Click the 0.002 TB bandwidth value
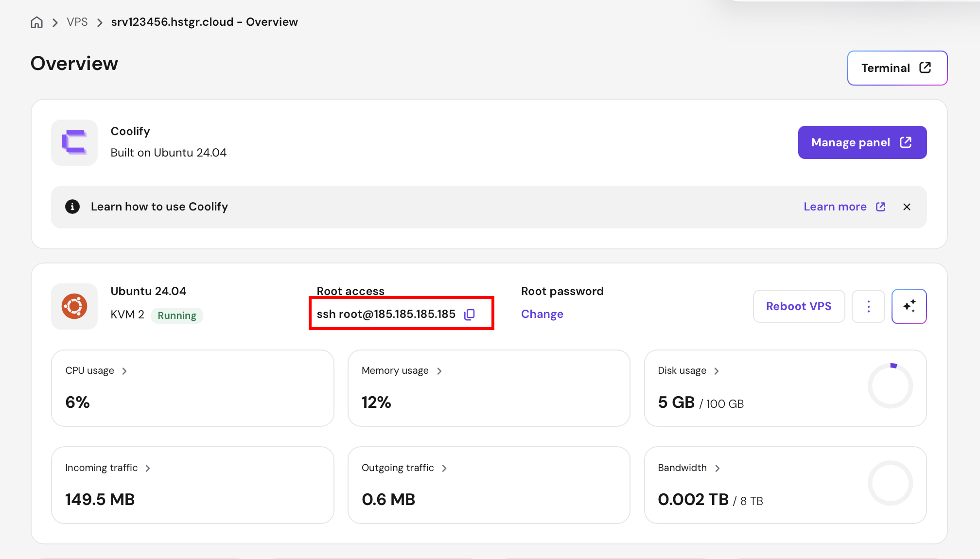The height and width of the screenshot is (559, 980). [x=693, y=500]
